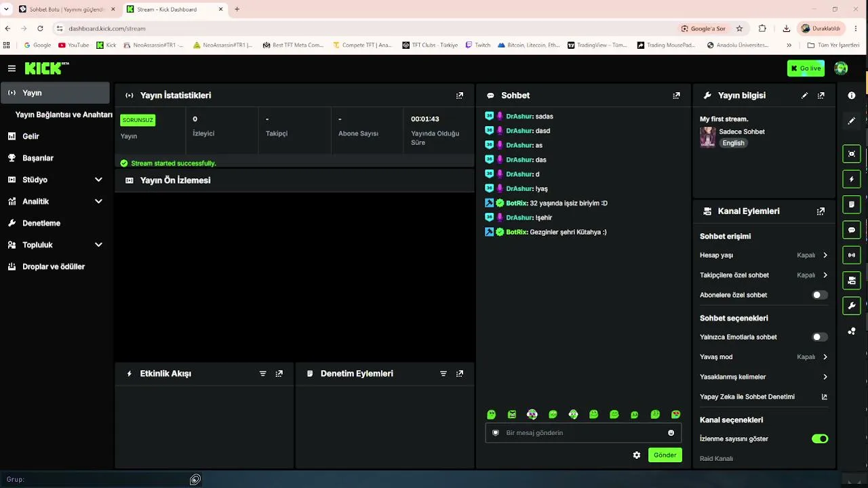This screenshot has height=488, width=868.
Task: Click Google'a Sor in the address bar
Action: pyautogui.click(x=703, y=28)
